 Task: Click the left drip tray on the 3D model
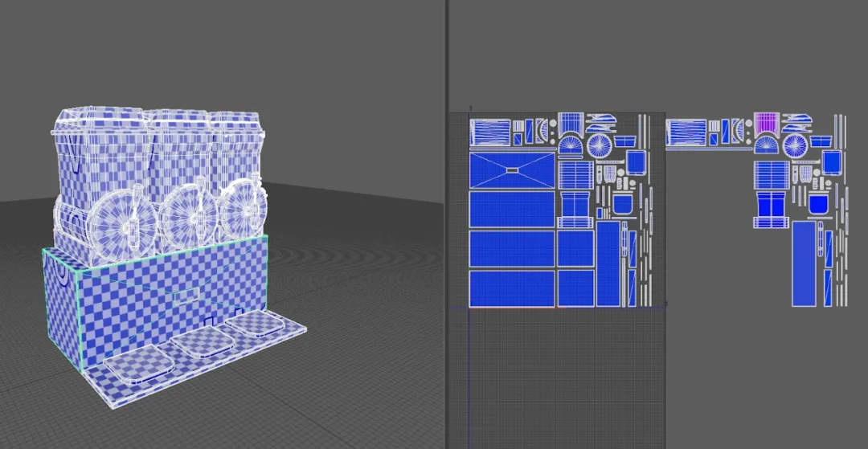click(138, 365)
